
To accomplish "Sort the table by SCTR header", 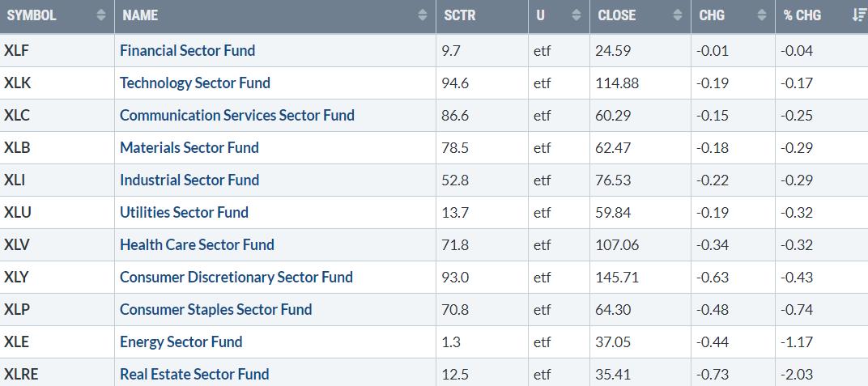I will [461, 15].
